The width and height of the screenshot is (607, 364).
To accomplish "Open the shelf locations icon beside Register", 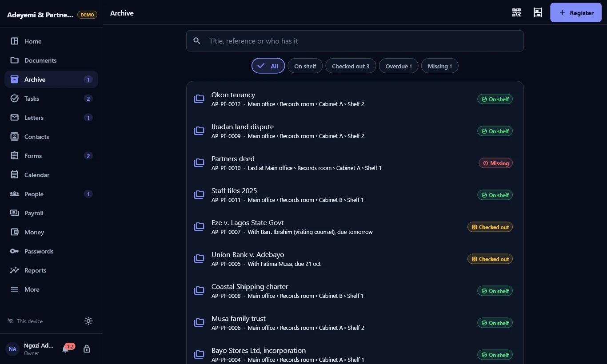I will pyautogui.click(x=538, y=12).
